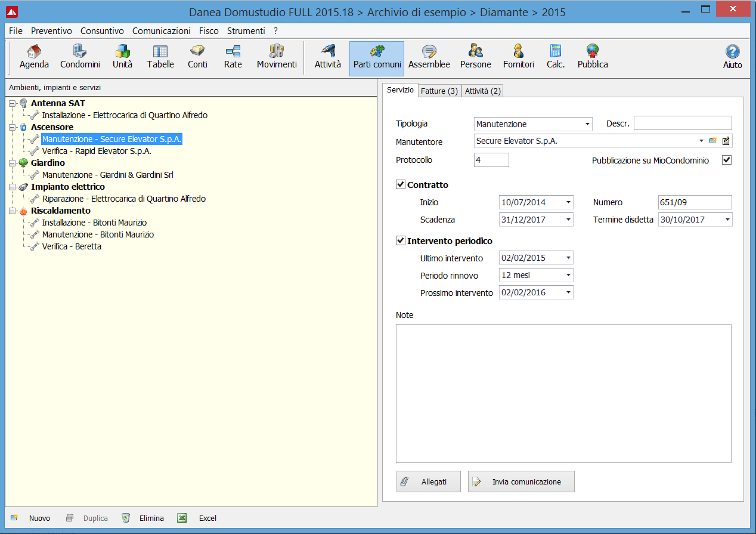Select Verifica - Rapid Elevator S.p.A.
The height and width of the screenshot is (534, 756).
(x=97, y=151)
